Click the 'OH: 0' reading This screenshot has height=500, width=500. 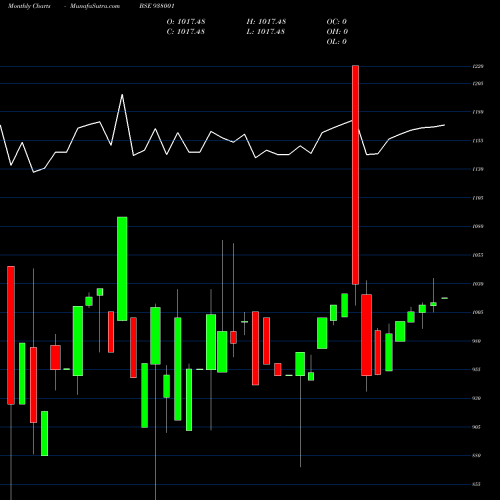tap(337, 32)
